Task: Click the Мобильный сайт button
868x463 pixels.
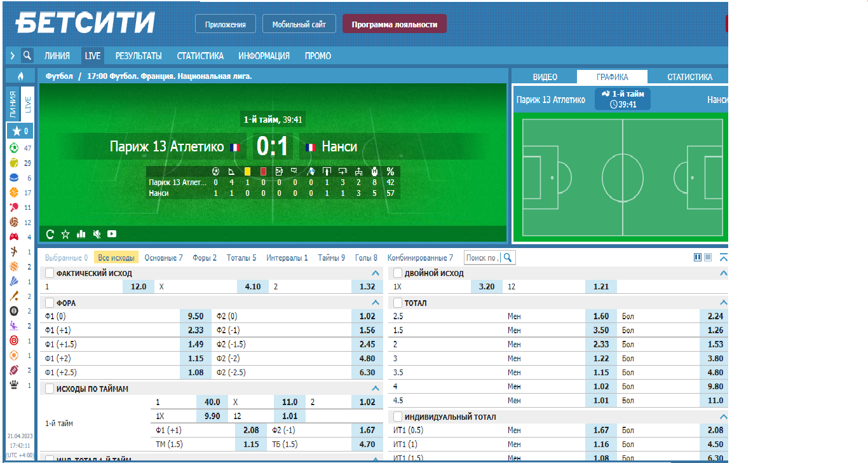Action: tap(299, 24)
